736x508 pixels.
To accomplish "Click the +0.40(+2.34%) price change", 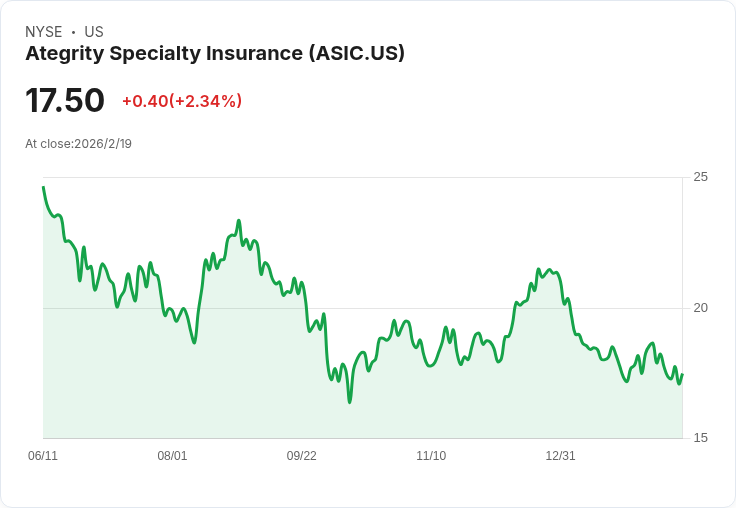I will [182, 101].
